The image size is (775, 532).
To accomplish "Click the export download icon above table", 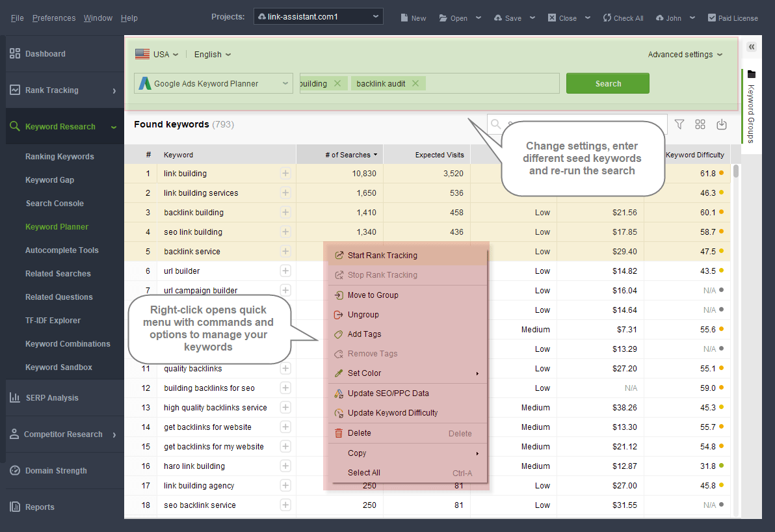I will 722,124.
